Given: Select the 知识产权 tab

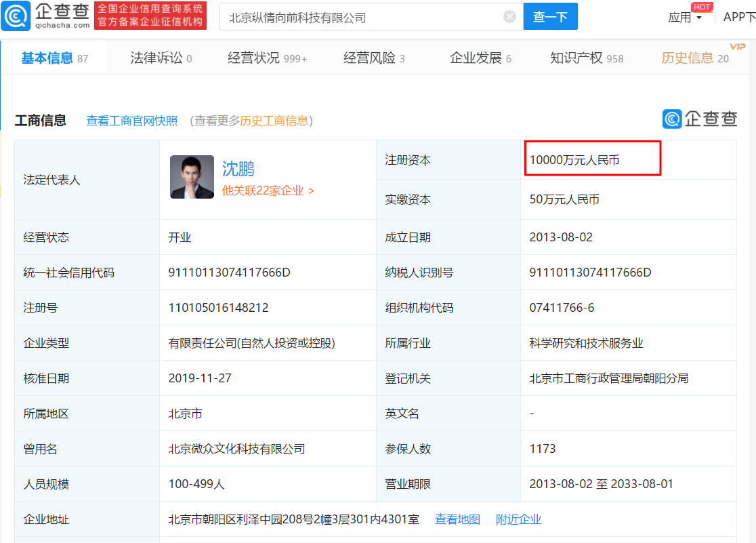Looking at the screenshot, I should point(586,58).
